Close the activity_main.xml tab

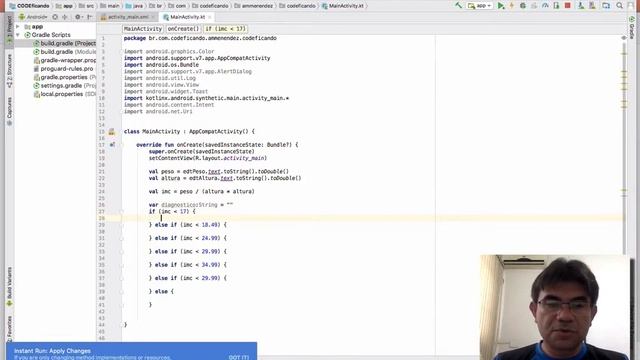pyautogui.click(x=153, y=17)
